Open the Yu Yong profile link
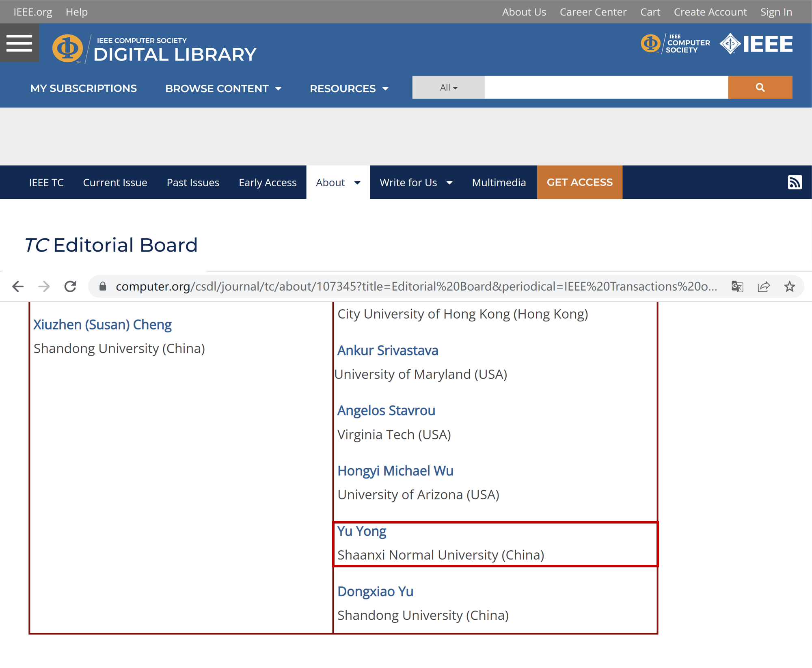 click(361, 531)
